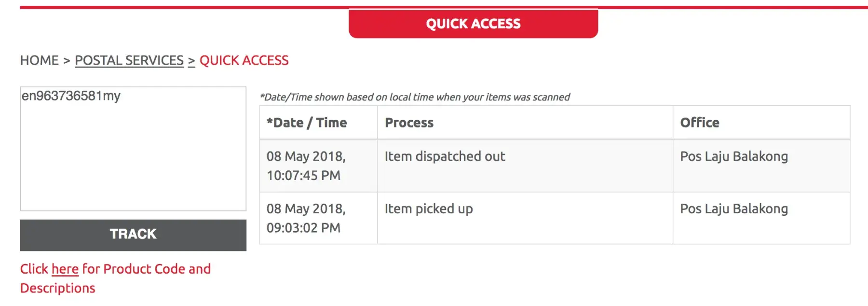Click the separator arrow after HOME

tap(67, 60)
